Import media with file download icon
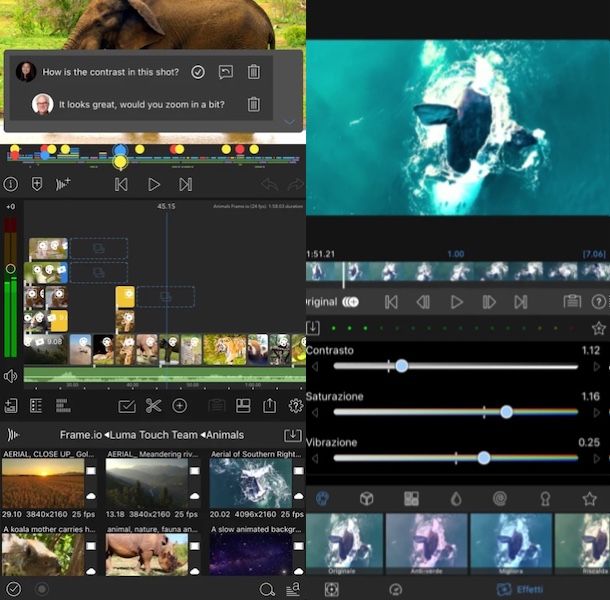This screenshot has height=600, width=610. (11, 406)
